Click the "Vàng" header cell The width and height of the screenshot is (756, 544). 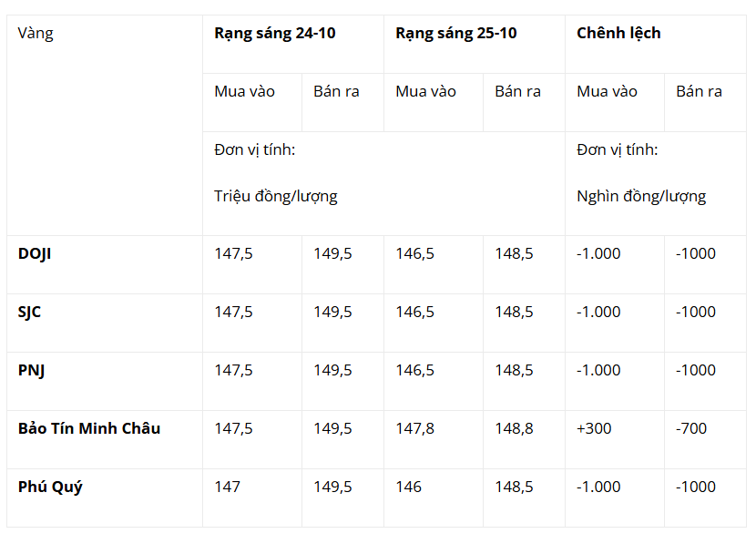(x=36, y=34)
